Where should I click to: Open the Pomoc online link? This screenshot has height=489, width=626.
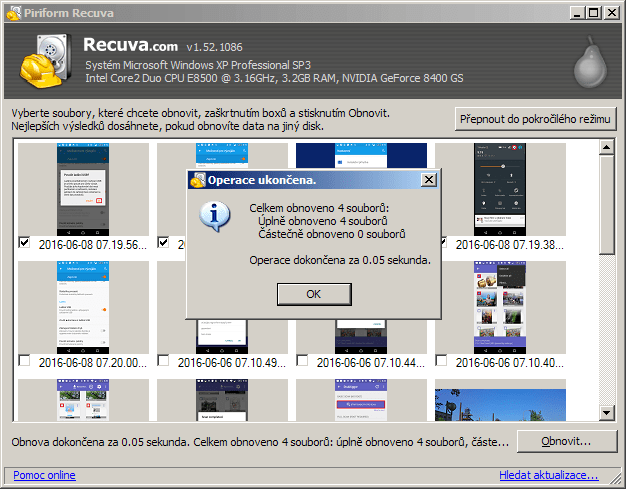tap(44, 475)
